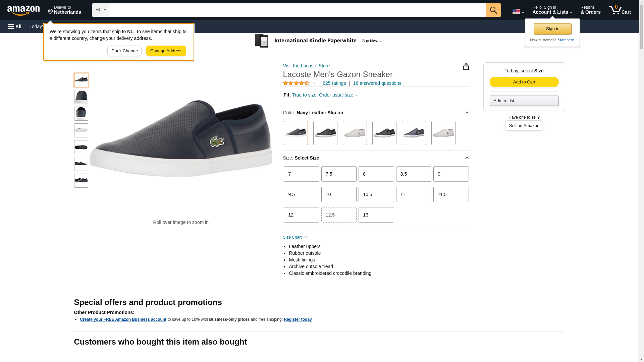The width and height of the screenshot is (644, 362).
Task: Visit the Lacoste Store link
Action: tap(306, 66)
